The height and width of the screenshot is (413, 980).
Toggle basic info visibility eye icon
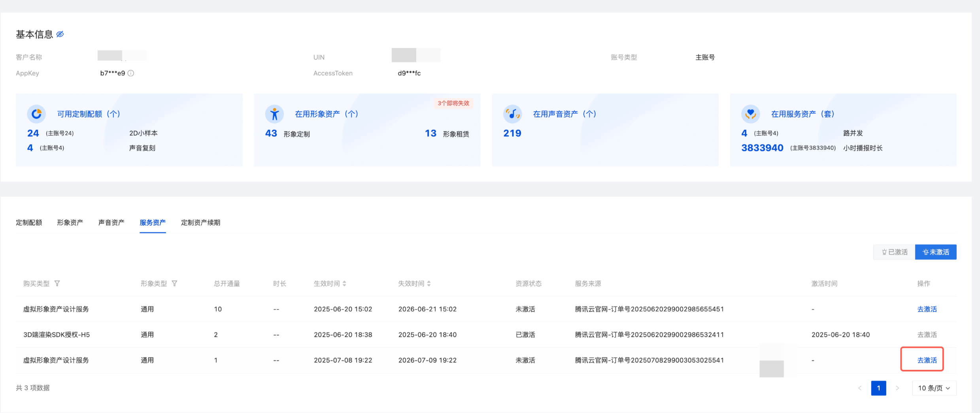tap(60, 34)
